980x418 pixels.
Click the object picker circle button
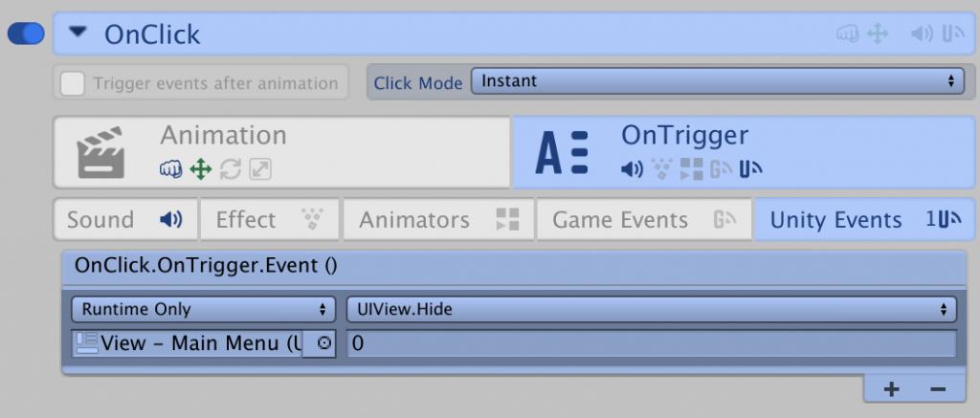pos(323,342)
